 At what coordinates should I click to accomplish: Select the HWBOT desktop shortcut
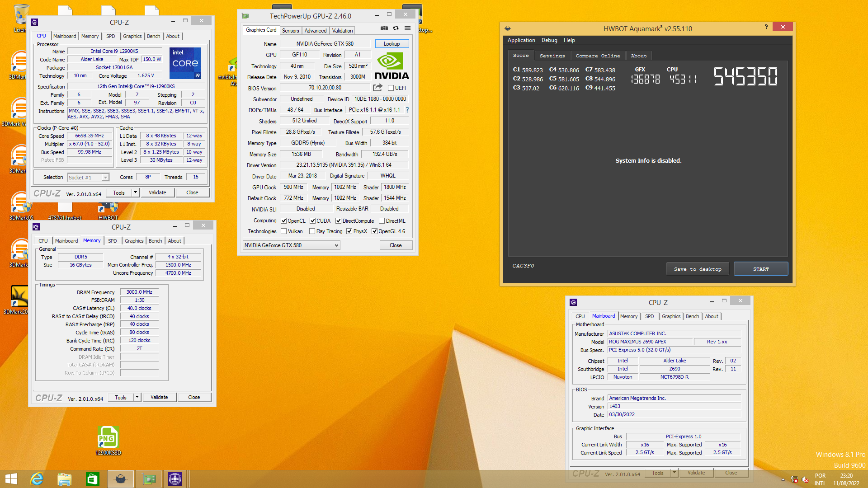[108, 211]
